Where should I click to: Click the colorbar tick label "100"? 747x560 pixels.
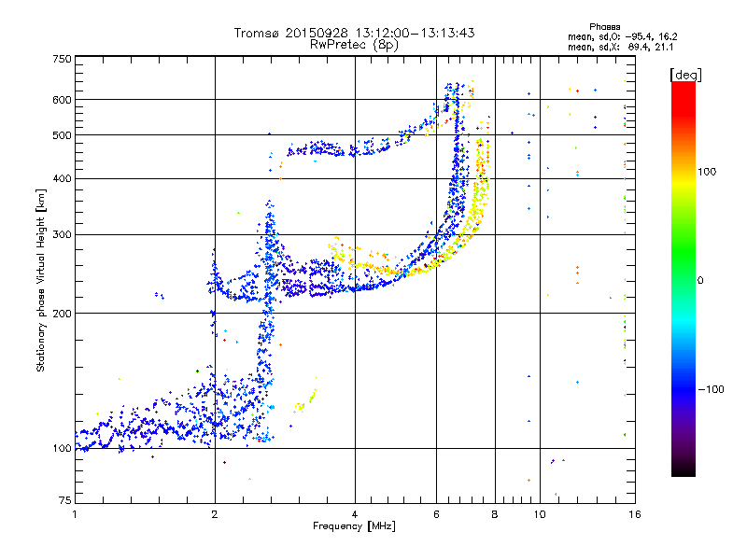707,172
